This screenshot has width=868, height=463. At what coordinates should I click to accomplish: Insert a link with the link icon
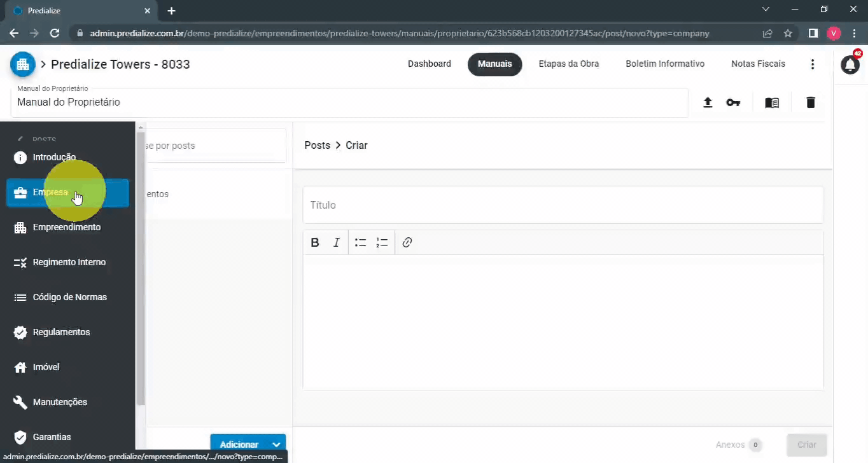(x=407, y=242)
